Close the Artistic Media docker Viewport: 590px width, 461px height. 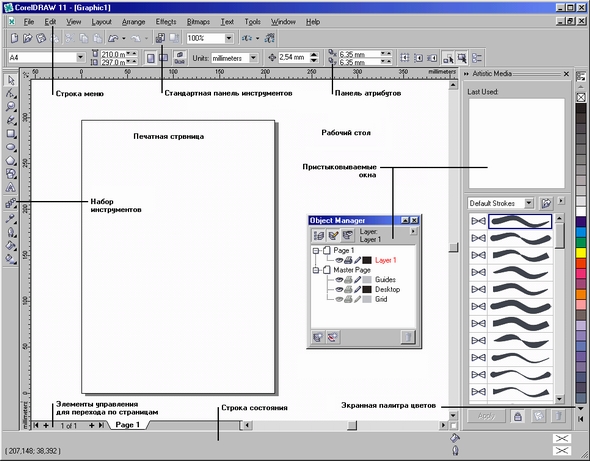[x=566, y=74]
